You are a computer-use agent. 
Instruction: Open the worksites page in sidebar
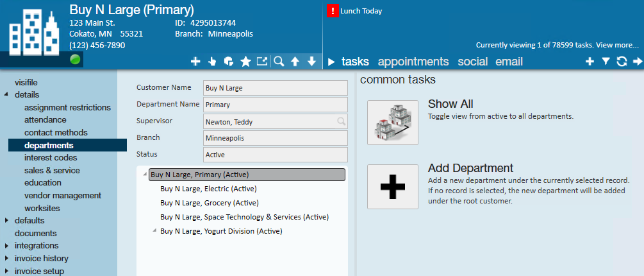coord(42,208)
